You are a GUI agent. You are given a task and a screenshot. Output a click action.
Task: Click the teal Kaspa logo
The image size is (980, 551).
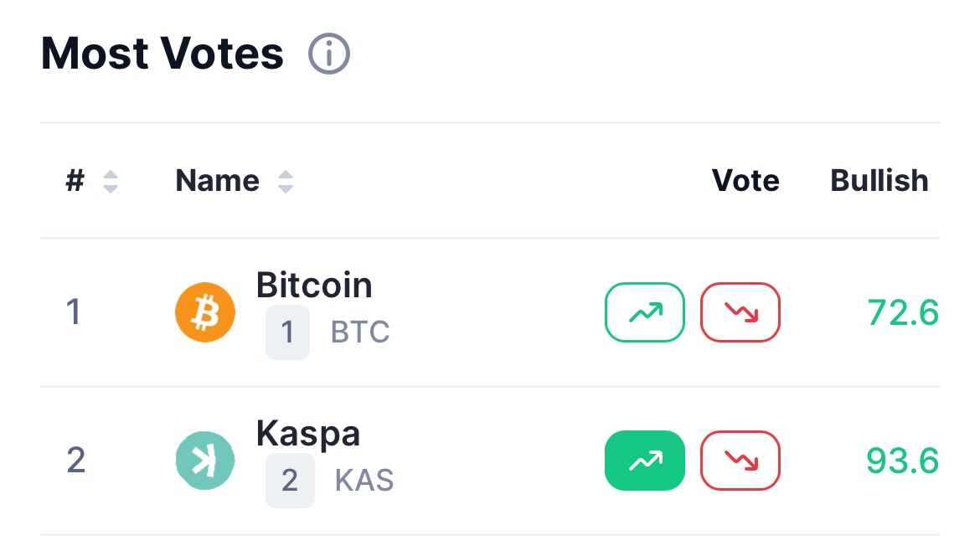[205, 461]
